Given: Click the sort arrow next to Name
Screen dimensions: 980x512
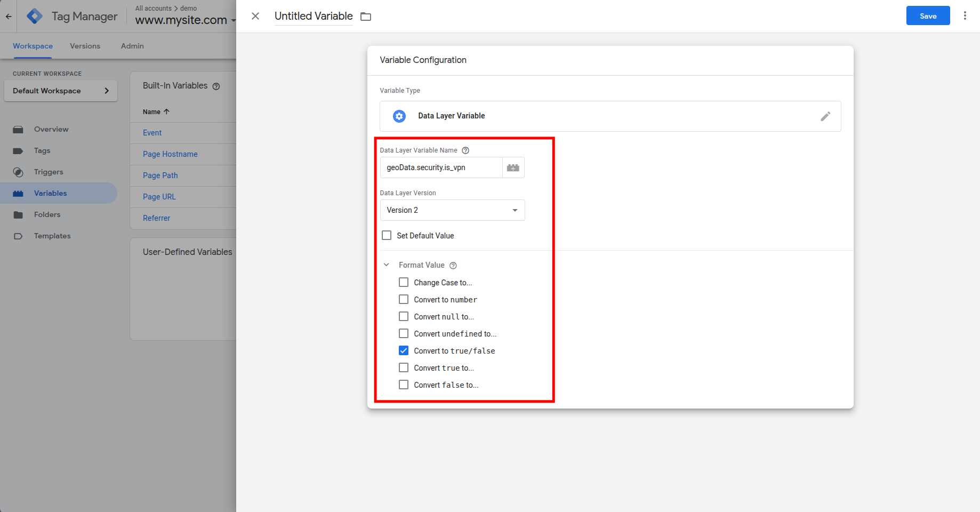Looking at the screenshot, I should point(166,111).
